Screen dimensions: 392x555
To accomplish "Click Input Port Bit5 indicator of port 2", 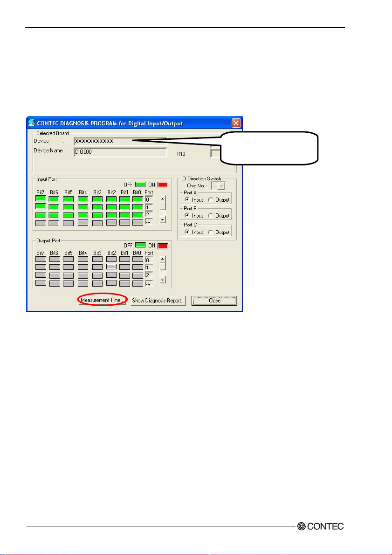I will point(69,215).
